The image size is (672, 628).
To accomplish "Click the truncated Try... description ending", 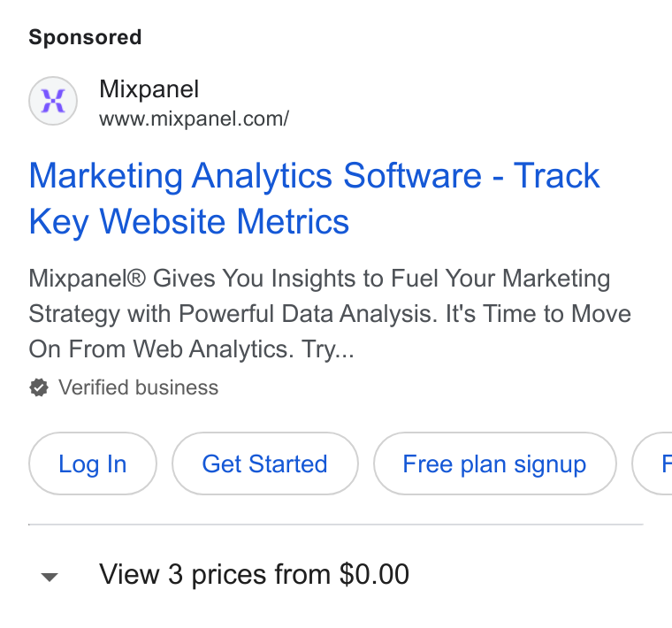I will pos(327,348).
